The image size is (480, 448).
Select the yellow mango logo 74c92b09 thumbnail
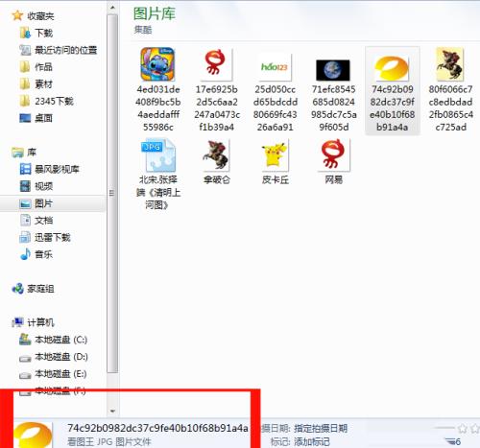click(x=392, y=68)
